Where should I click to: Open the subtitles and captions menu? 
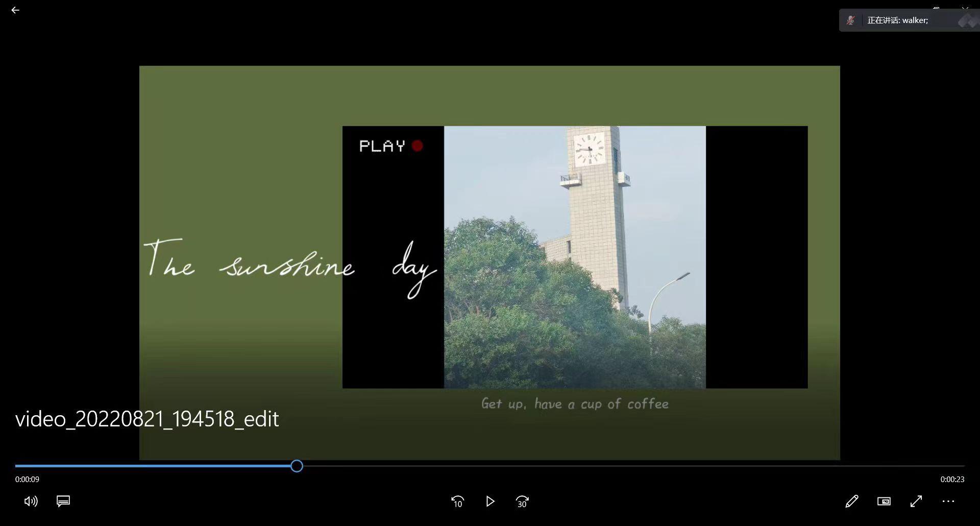pos(63,501)
